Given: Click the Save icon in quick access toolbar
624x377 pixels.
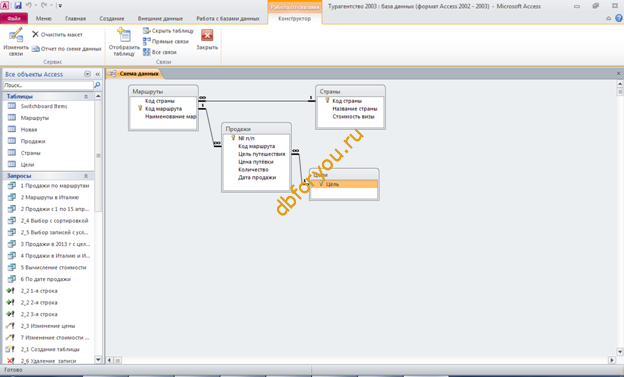Looking at the screenshot, I should tap(18, 6).
